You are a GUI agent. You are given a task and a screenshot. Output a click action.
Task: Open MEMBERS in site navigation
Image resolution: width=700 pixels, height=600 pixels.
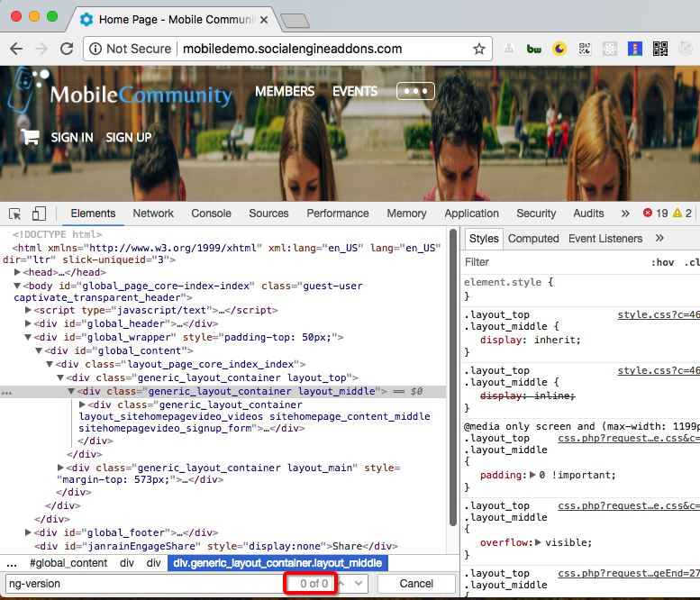tap(285, 91)
